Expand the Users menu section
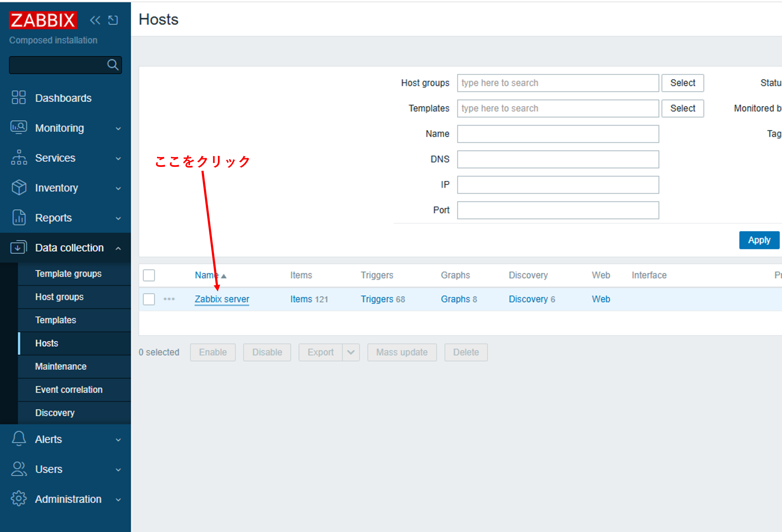782x532 pixels. click(118, 470)
